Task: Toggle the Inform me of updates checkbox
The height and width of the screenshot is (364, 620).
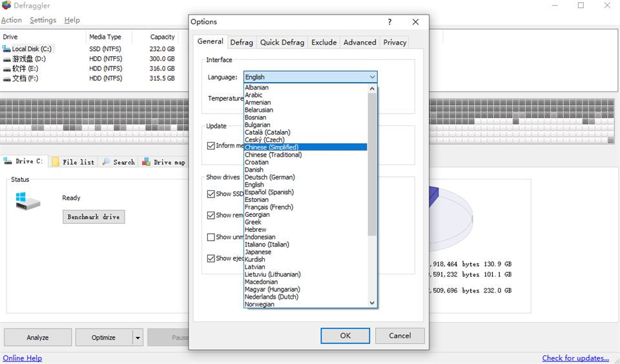Action: pyautogui.click(x=211, y=146)
